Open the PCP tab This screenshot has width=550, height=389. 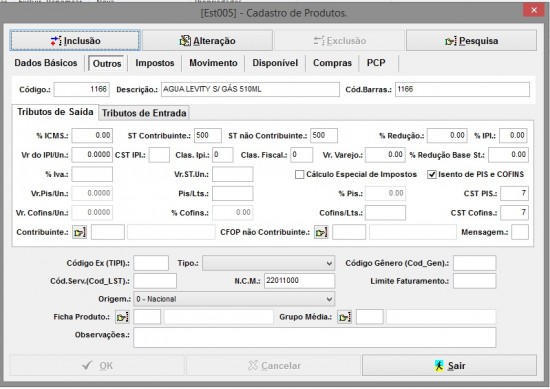[376, 63]
